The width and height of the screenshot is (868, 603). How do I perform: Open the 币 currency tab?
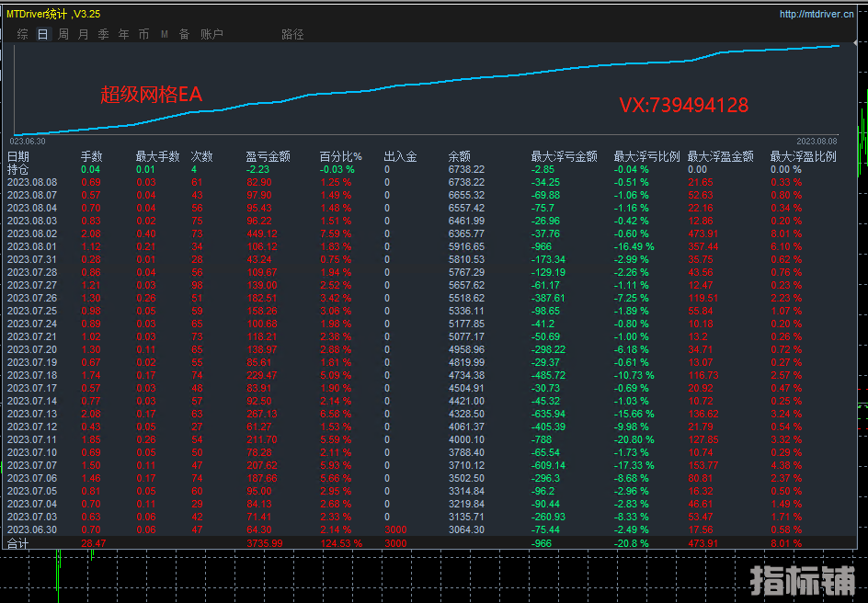pyautogui.click(x=143, y=34)
